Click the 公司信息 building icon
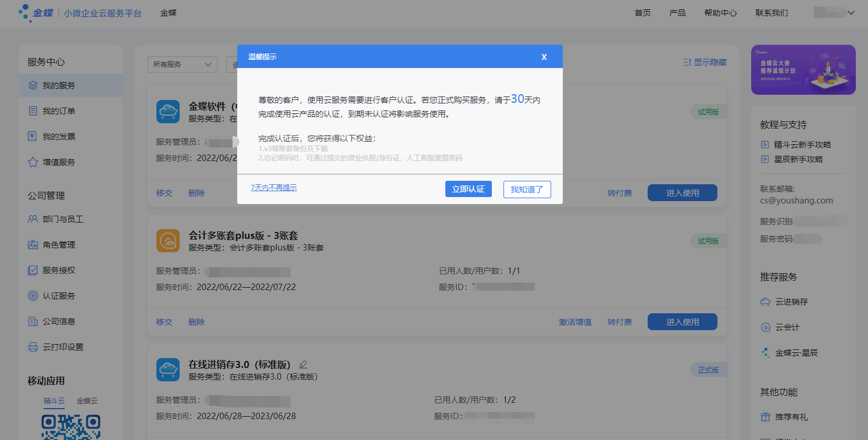 [33, 321]
